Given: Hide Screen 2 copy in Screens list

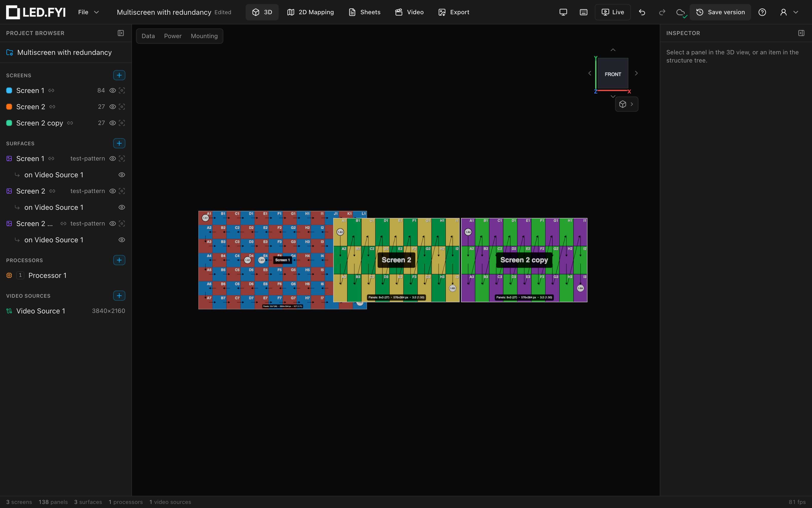Looking at the screenshot, I should (113, 123).
